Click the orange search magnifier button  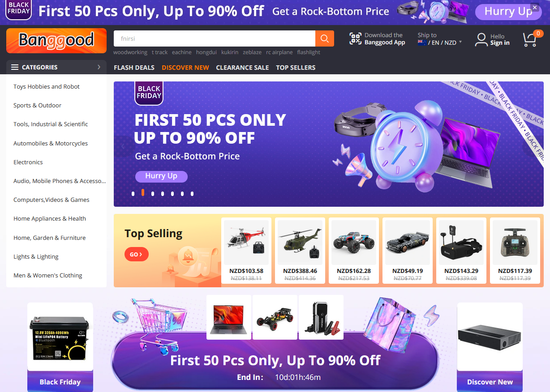coord(325,38)
